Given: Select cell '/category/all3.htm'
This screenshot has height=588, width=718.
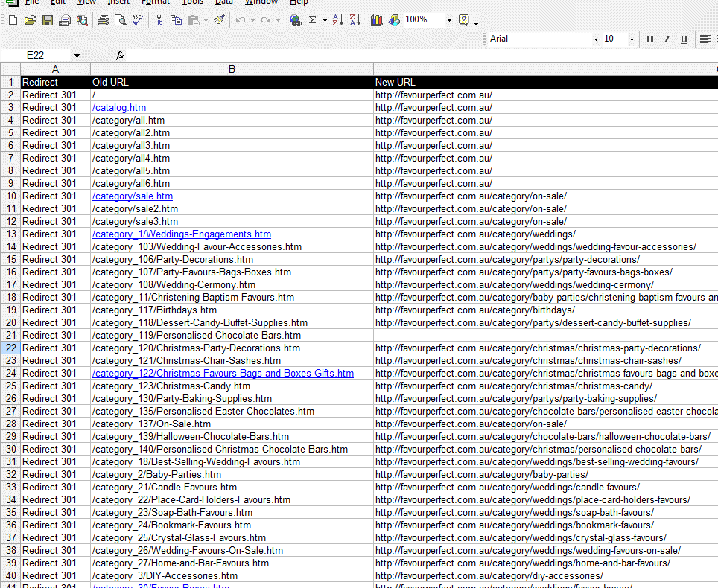Looking at the screenshot, I should [x=232, y=146].
